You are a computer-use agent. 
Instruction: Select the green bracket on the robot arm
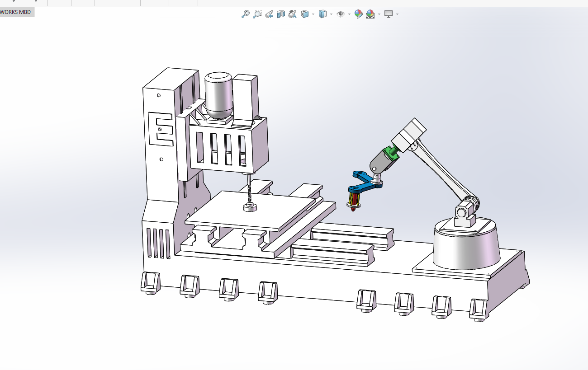tap(392, 152)
